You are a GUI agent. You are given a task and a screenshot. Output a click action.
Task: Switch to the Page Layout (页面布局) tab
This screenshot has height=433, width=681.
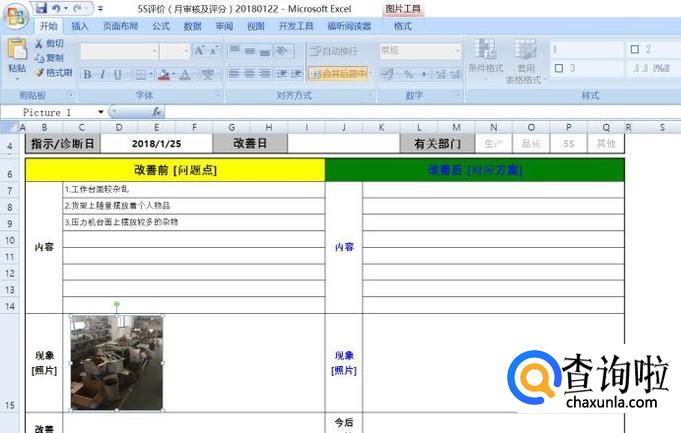pyautogui.click(x=120, y=26)
